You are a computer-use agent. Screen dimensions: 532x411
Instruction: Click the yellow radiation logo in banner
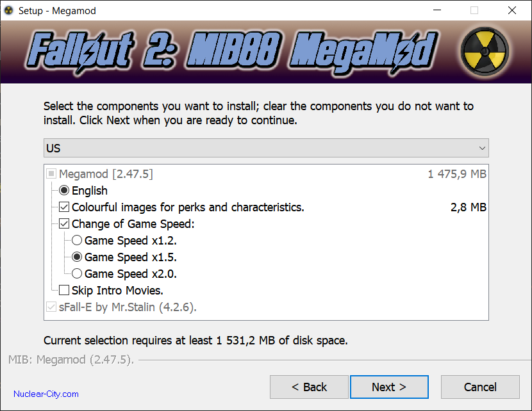pos(485,52)
